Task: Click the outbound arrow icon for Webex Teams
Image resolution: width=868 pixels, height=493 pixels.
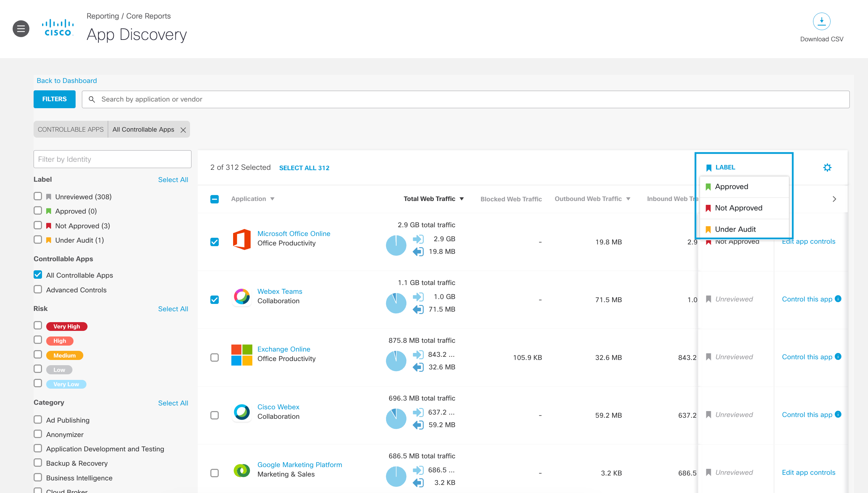Action: [x=418, y=310]
